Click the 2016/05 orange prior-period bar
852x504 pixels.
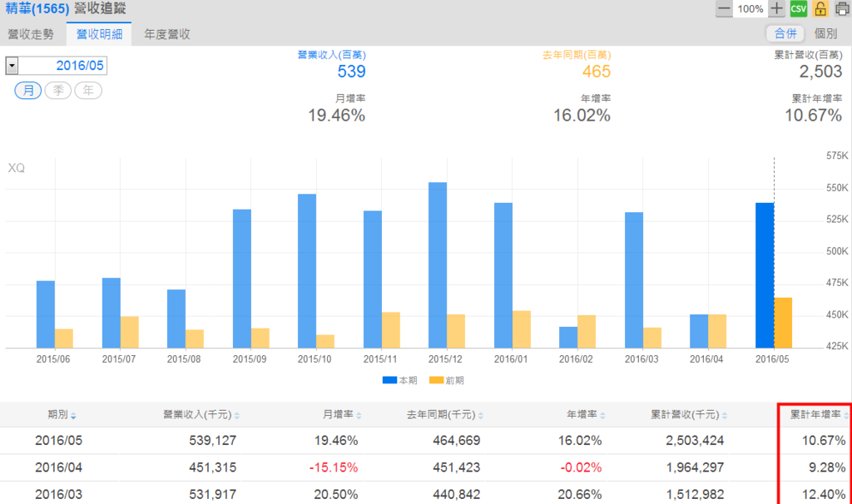[783, 323]
